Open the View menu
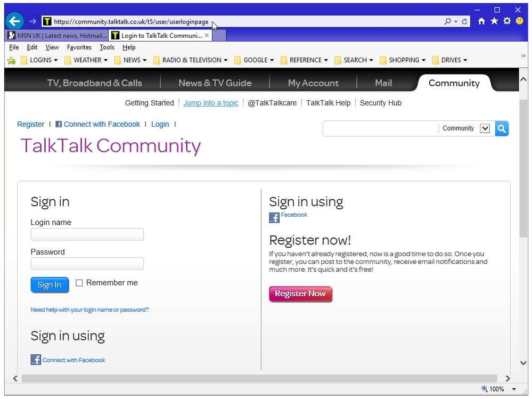This screenshot has height=399, width=532. coord(52,47)
